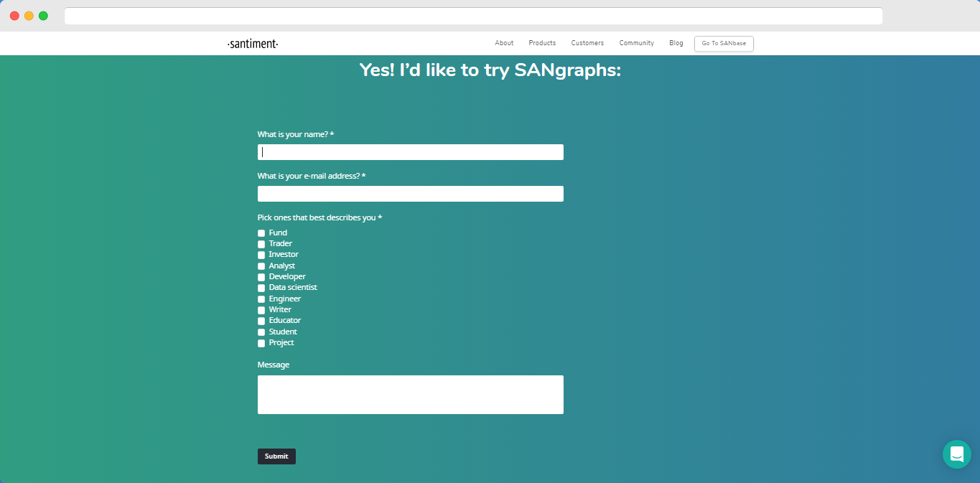This screenshot has height=483, width=980.
Task: Click the 'Message' label
Action: (274, 365)
